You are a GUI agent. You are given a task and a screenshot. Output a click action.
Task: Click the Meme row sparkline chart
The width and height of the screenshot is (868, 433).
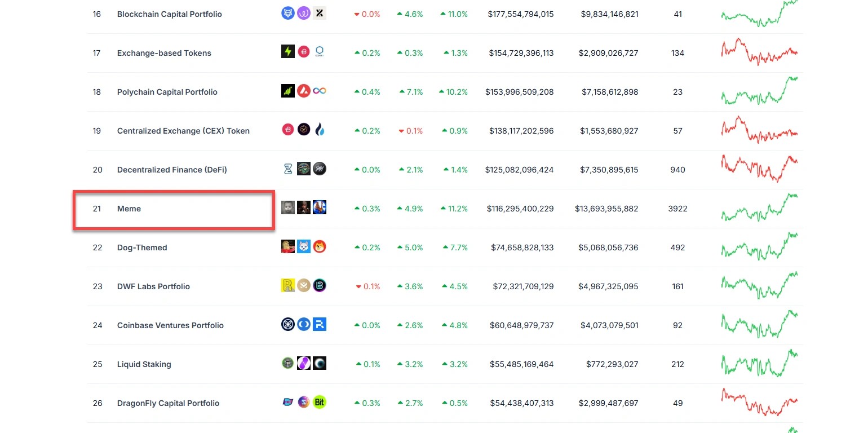coord(759,208)
